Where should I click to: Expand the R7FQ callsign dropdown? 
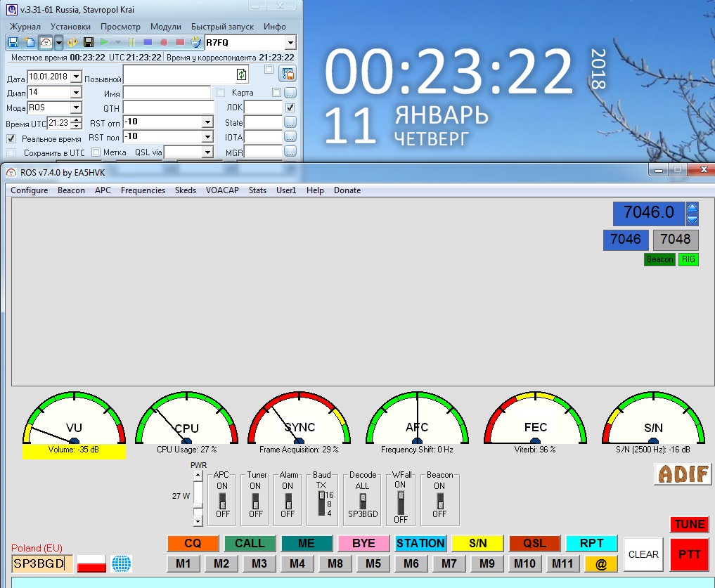click(x=290, y=43)
